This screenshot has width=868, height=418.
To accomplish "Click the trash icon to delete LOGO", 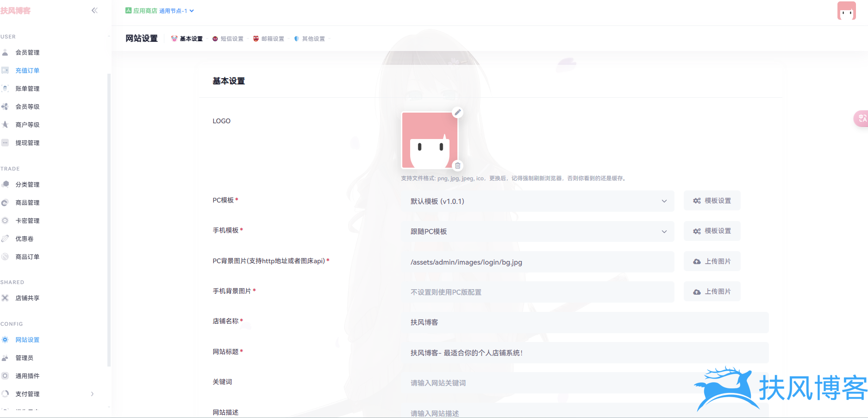I will tap(457, 165).
